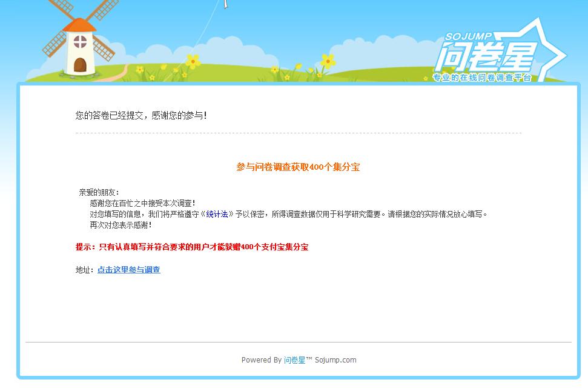Open the 点击这里参与调查 survey link

[129, 270]
